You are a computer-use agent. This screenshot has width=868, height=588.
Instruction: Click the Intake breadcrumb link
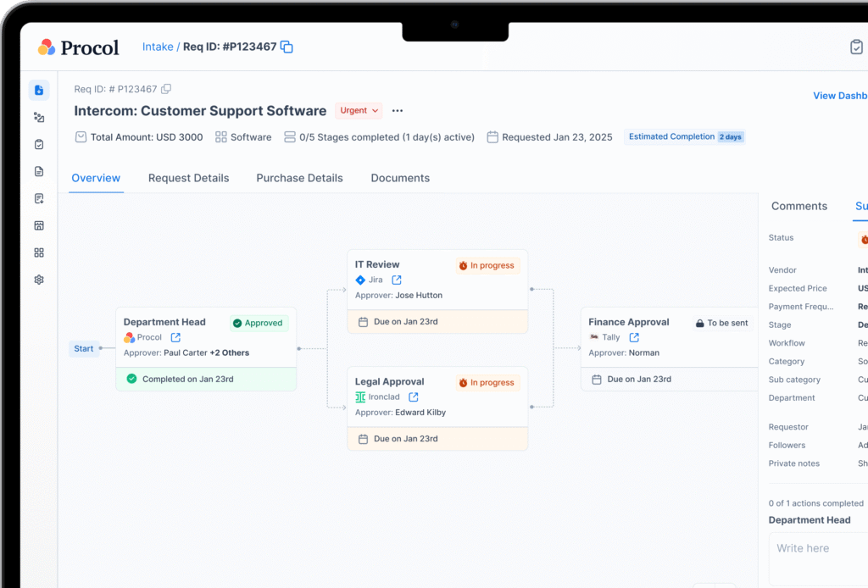pos(158,47)
